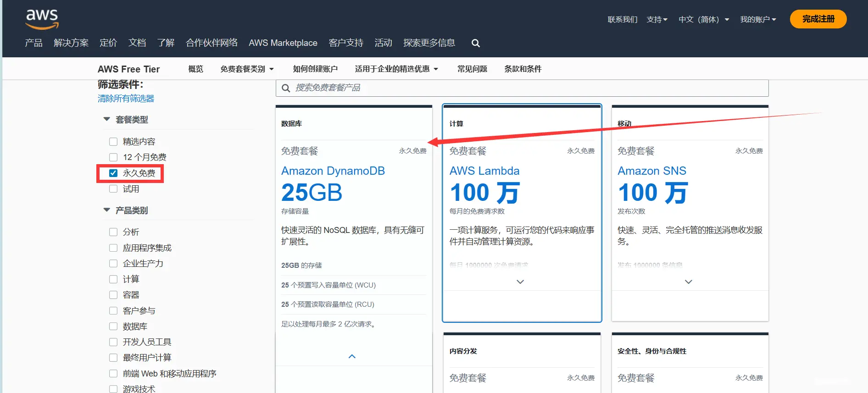Expand the Amazon SNS card chevron
The height and width of the screenshot is (393, 868).
click(x=689, y=282)
